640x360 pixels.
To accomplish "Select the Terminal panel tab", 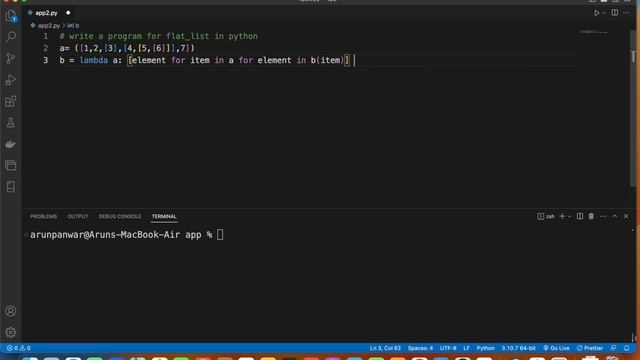I will coord(164,216).
